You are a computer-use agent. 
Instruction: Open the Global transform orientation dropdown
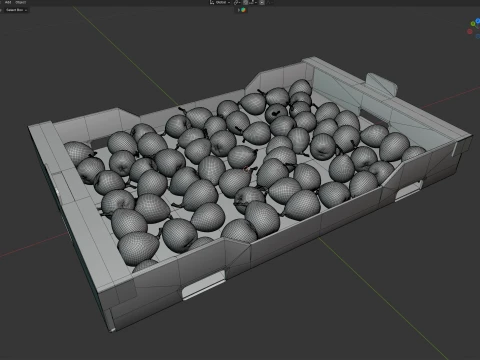(220, 2)
